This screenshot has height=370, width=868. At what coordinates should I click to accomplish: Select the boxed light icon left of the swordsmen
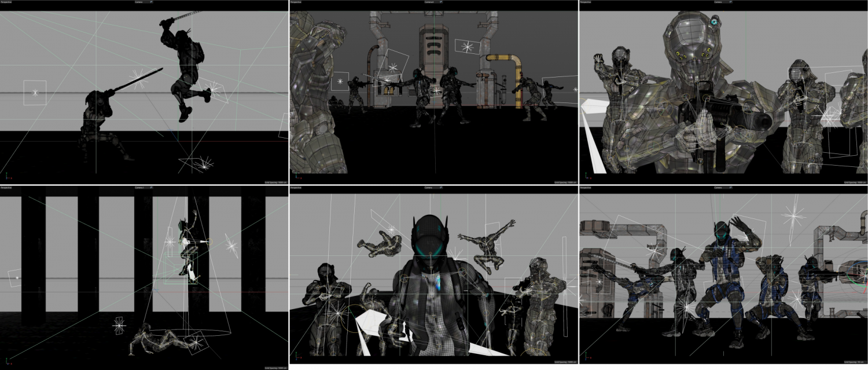[35, 93]
